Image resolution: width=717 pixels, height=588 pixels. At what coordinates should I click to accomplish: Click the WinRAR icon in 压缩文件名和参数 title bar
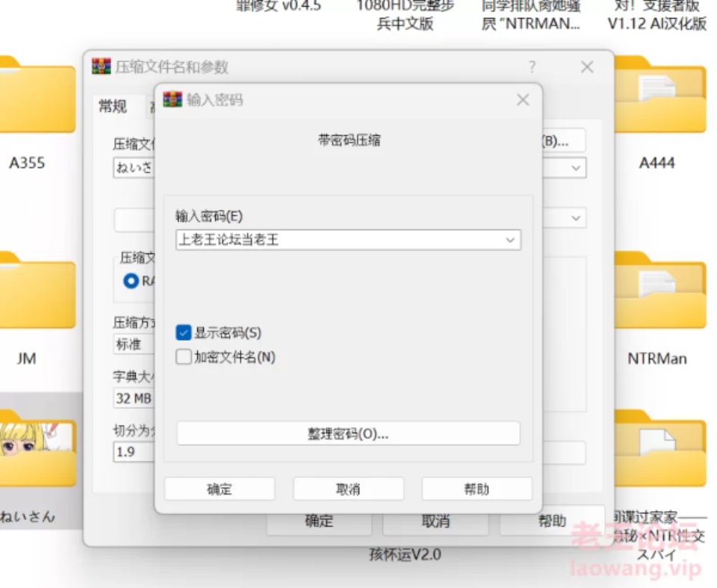101,66
